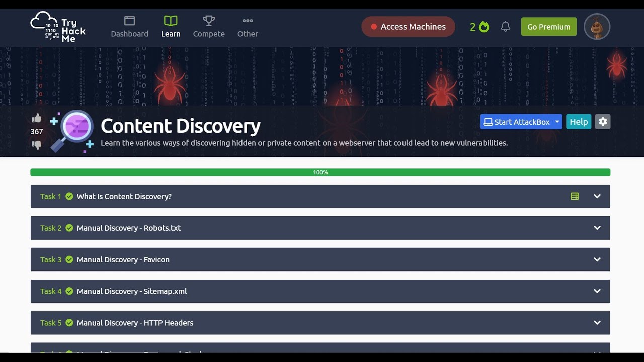Click the Task 2 completed checkmark
Image resolution: width=644 pixels, height=362 pixels.
click(x=69, y=228)
